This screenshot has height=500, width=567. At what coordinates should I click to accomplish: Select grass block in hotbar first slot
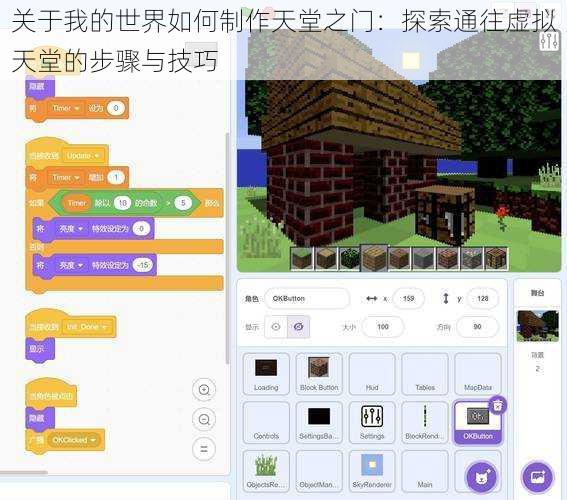302,259
